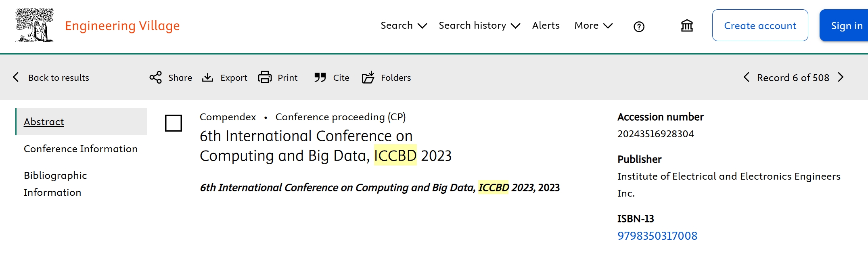Screen dimensions: 868x264
Task: Go to previous record arrow
Action: pos(746,78)
